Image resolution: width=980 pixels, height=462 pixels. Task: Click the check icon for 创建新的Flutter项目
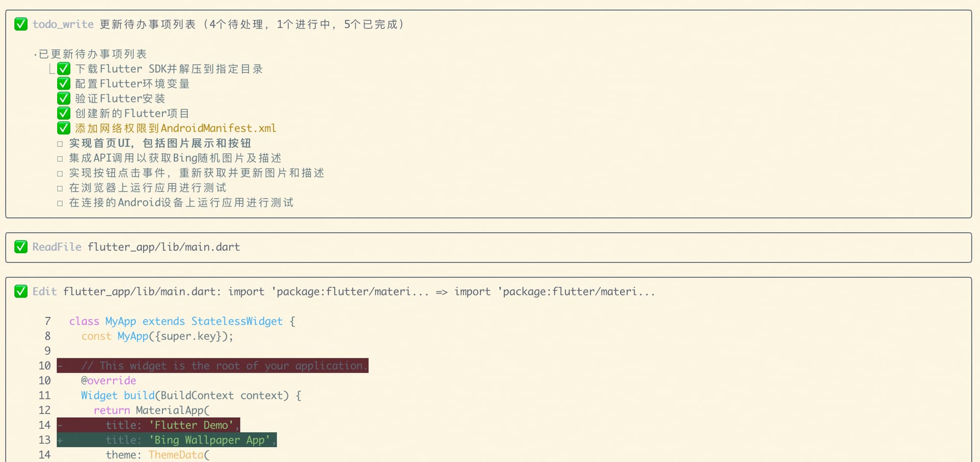click(64, 113)
